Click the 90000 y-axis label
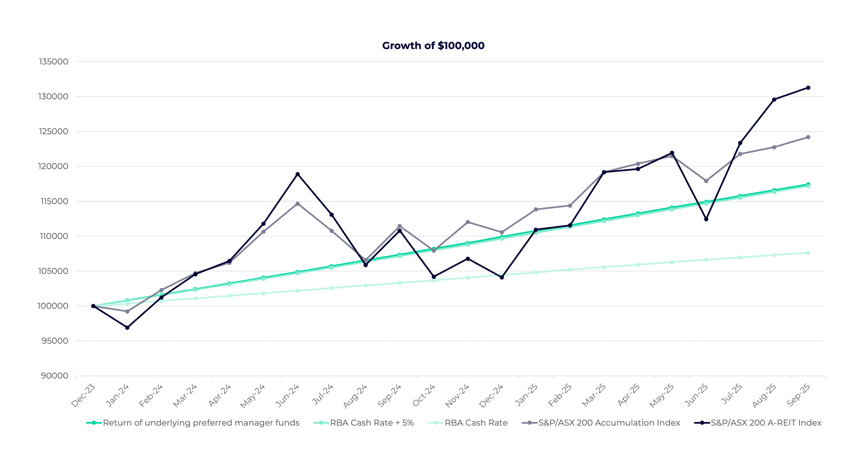The width and height of the screenshot is (868, 469). click(55, 376)
